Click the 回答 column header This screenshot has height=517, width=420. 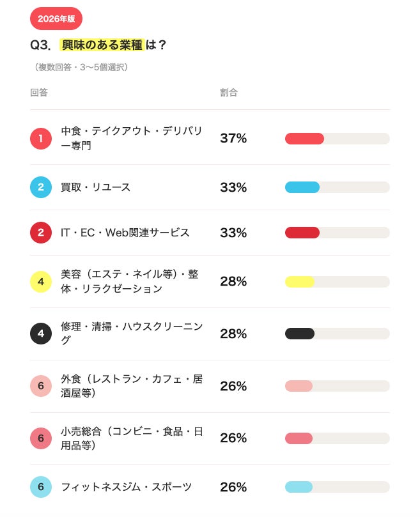[39, 93]
